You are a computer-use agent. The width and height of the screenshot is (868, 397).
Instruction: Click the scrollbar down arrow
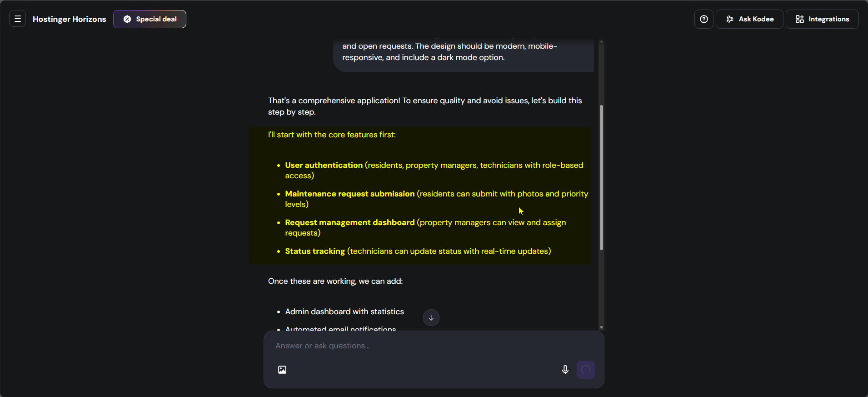pos(601,327)
